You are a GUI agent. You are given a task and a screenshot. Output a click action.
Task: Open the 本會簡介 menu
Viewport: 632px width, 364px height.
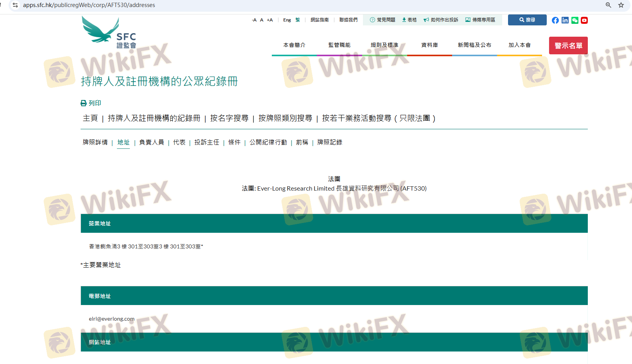pos(294,45)
